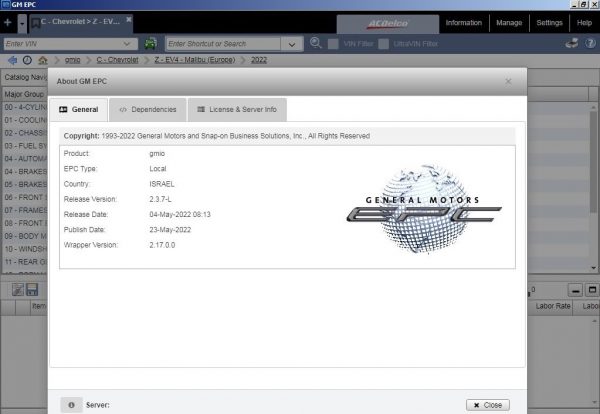This screenshot has width=600, height=414.
Task: Open history with the clock icon
Action: (27, 60)
